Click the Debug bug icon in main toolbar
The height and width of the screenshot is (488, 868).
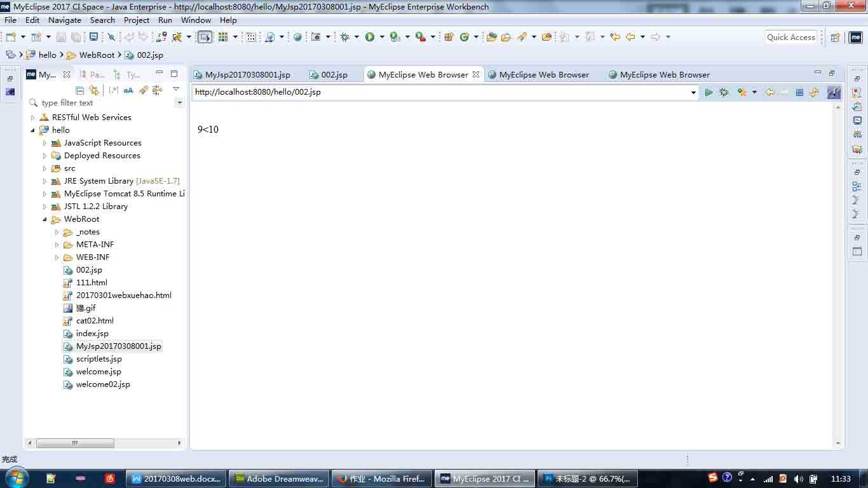[344, 37]
